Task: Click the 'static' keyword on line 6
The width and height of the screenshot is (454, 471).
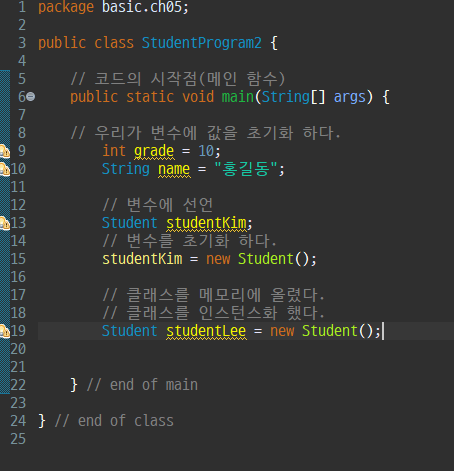Action: (x=150, y=97)
